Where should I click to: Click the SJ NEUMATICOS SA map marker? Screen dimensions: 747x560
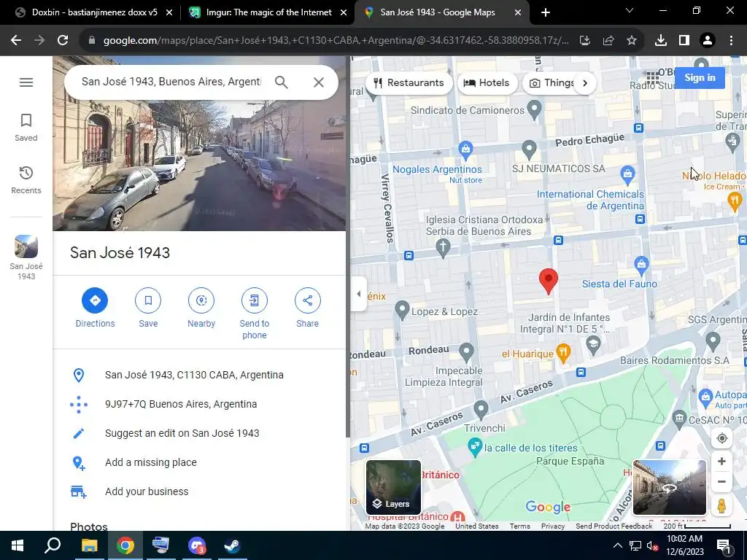click(529, 150)
